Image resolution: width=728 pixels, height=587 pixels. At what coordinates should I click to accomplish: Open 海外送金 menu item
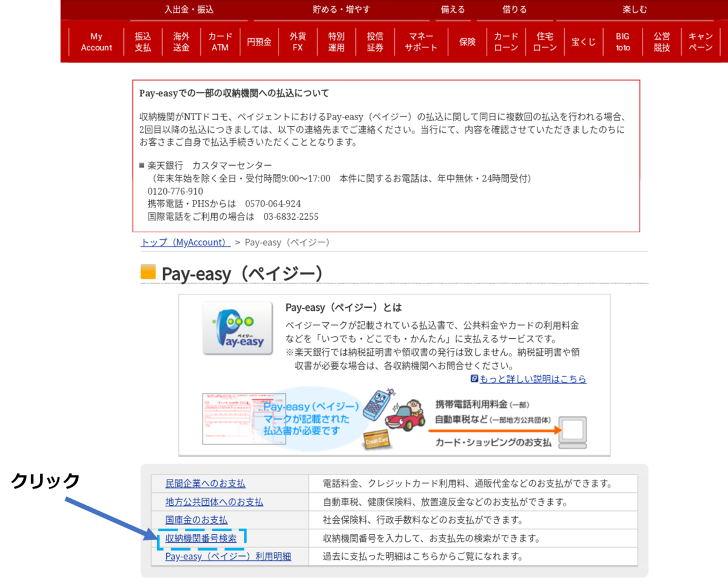click(181, 42)
